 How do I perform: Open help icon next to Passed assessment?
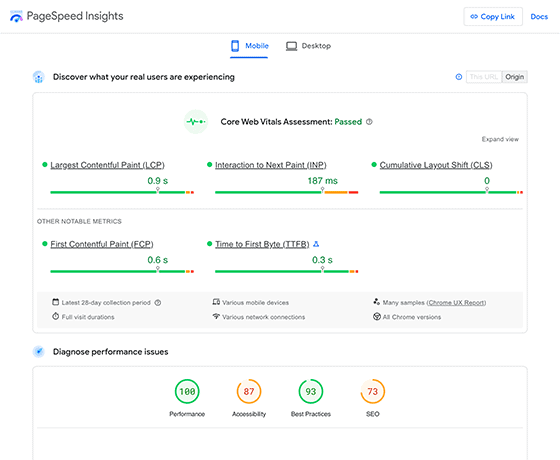pos(369,122)
